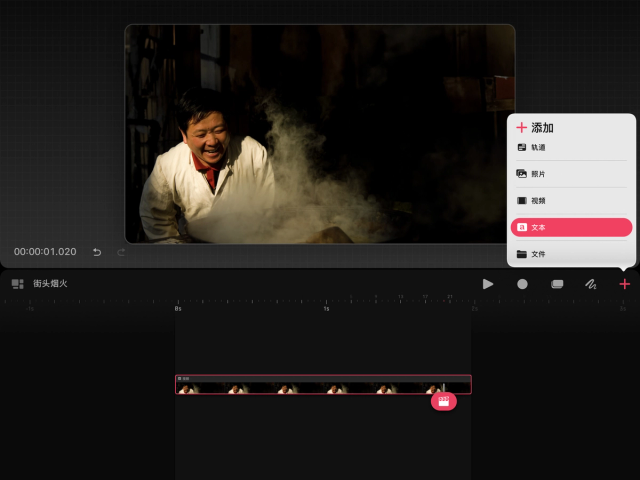
Task: Play the timeline
Action: 488,284
